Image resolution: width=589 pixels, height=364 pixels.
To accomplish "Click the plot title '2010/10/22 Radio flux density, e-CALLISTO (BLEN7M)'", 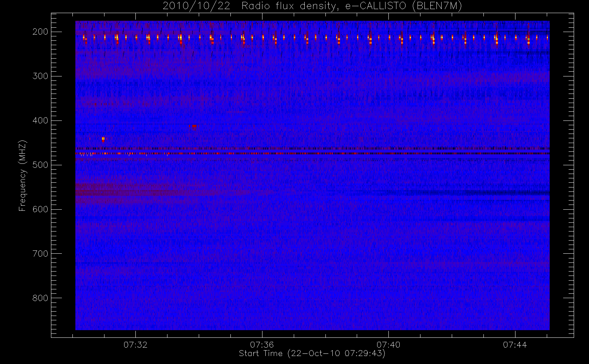I will click(x=312, y=6).
